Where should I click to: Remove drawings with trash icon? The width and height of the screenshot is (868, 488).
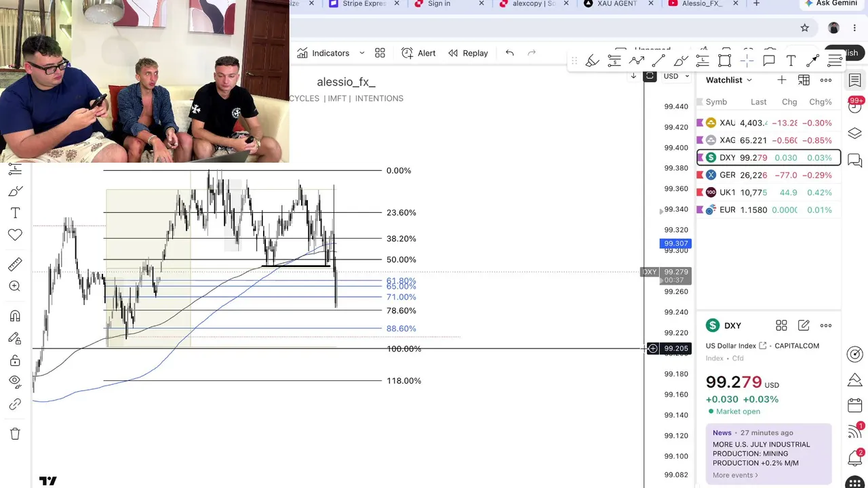(x=15, y=434)
